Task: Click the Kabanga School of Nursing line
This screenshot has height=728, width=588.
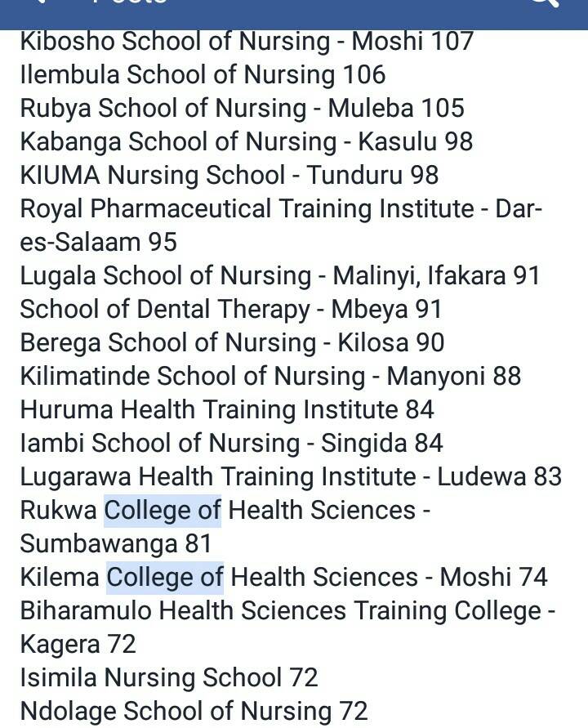Action: 246,141
